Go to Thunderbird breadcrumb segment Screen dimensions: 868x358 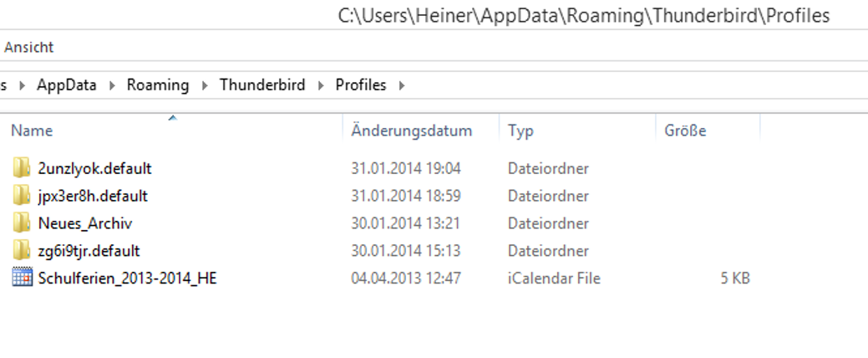(x=262, y=85)
